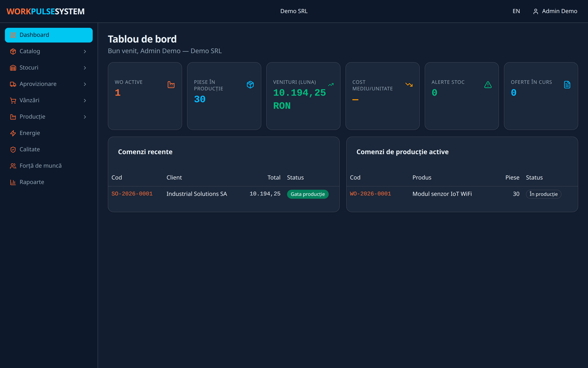Image resolution: width=588 pixels, height=368 pixels.
Task: Switch language with the EN button
Action: (516, 11)
